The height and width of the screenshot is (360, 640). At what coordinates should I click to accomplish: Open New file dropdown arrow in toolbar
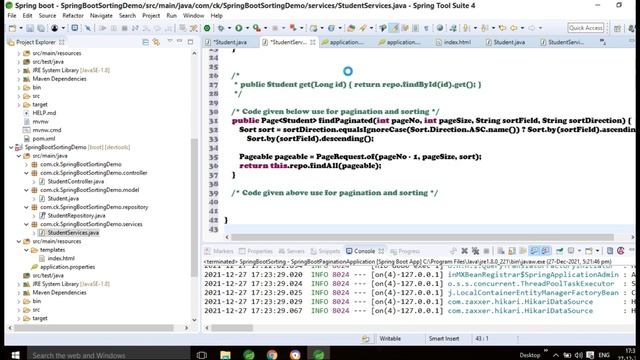pyautogui.click(x=20, y=28)
